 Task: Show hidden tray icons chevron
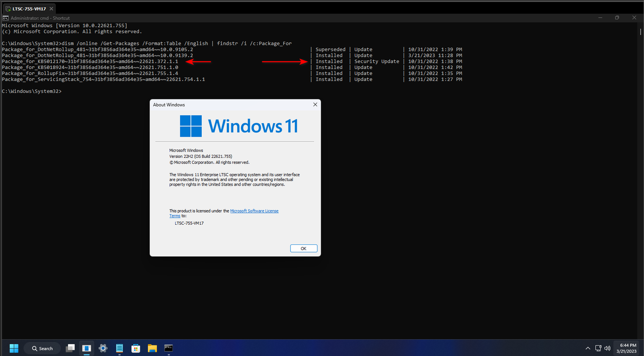coord(588,348)
